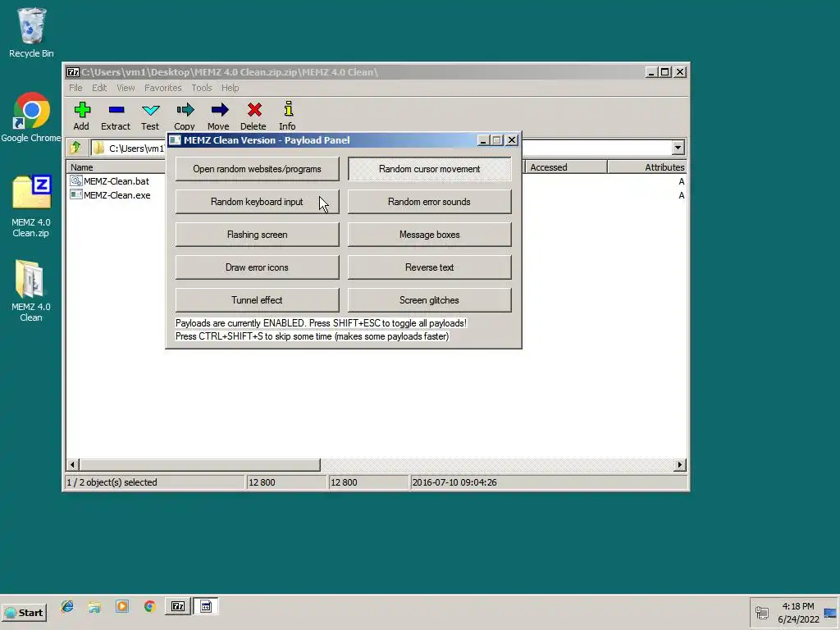Open Windows Media Player from the taskbar
This screenshot has width=840, height=630.
pyautogui.click(x=122, y=606)
